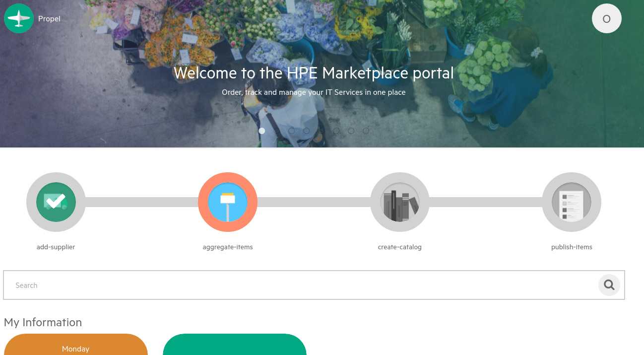
Task: Click the add-supplier label
Action: click(56, 247)
